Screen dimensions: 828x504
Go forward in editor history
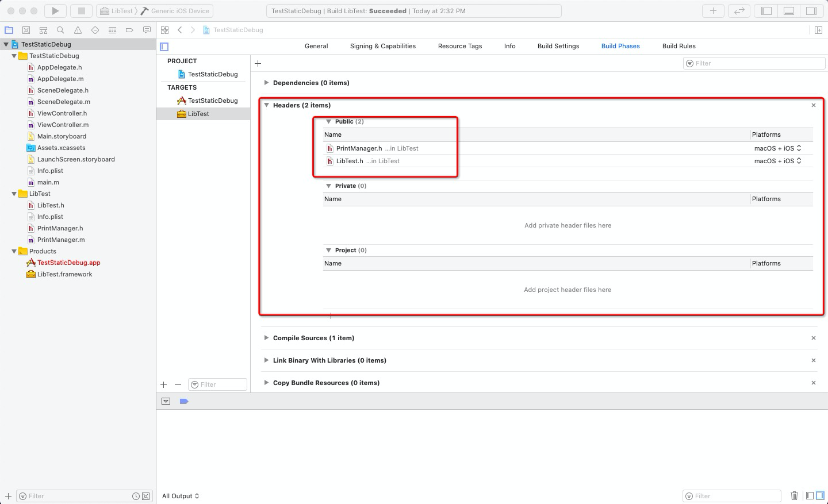point(193,30)
